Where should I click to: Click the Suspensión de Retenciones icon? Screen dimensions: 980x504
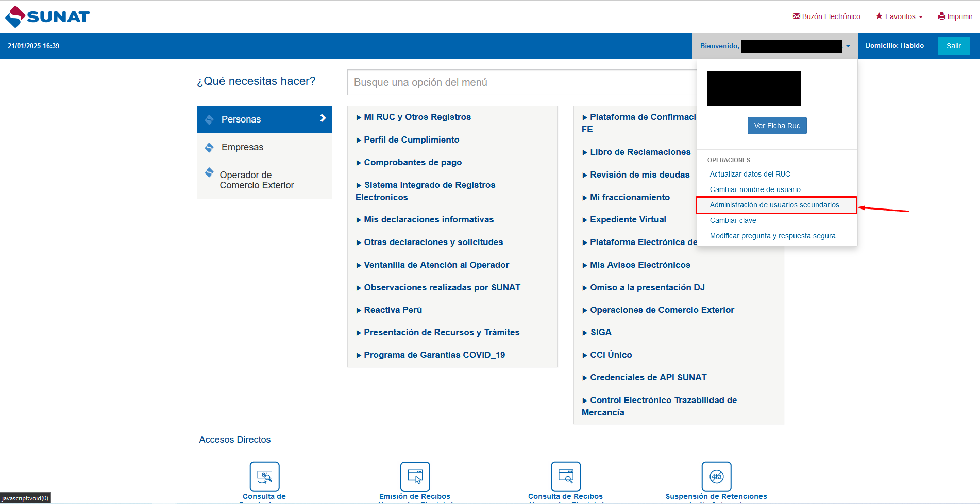click(716, 476)
